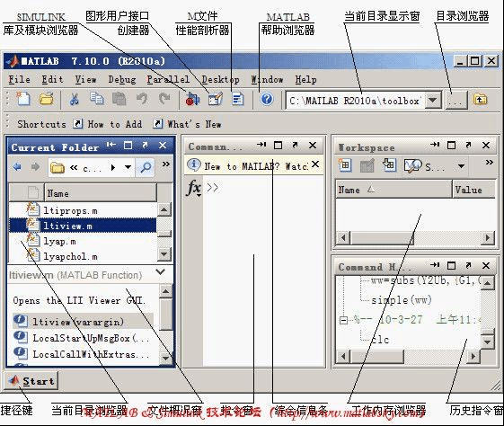The height and width of the screenshot is (426, 504).
Task: Create a new M-file with the New icon
Action: [x=23, y=99]
